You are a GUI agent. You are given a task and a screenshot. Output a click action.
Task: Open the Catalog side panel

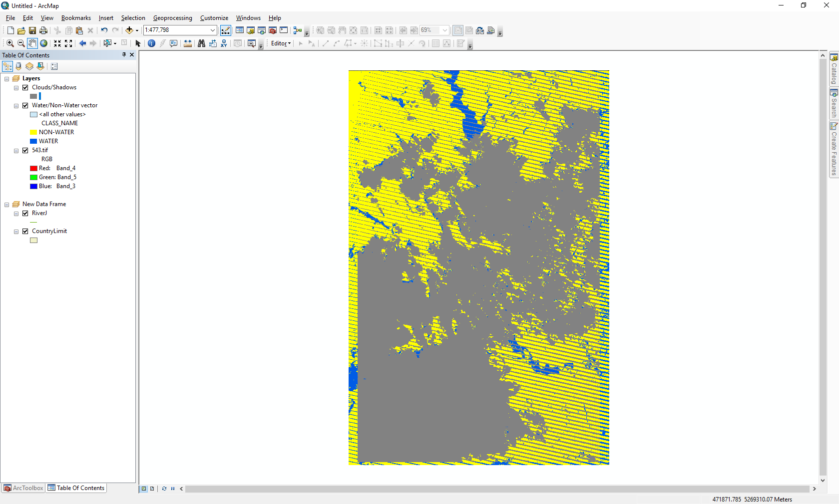(834, 69)
